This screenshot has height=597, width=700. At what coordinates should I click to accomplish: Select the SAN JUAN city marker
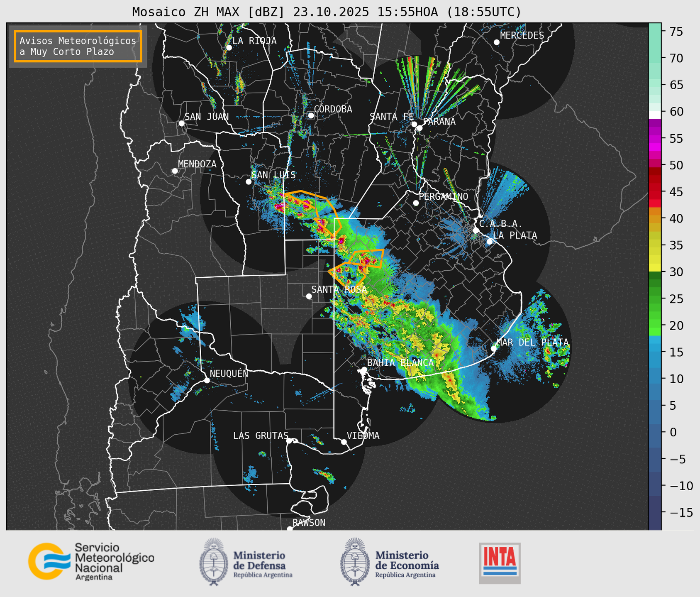tap(181, 123)
